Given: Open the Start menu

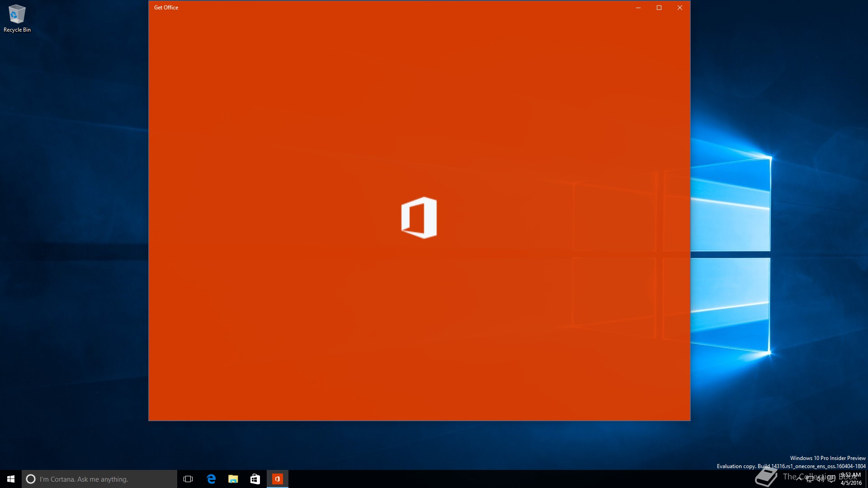Looking at the screenshot, I should click(11, 479).
